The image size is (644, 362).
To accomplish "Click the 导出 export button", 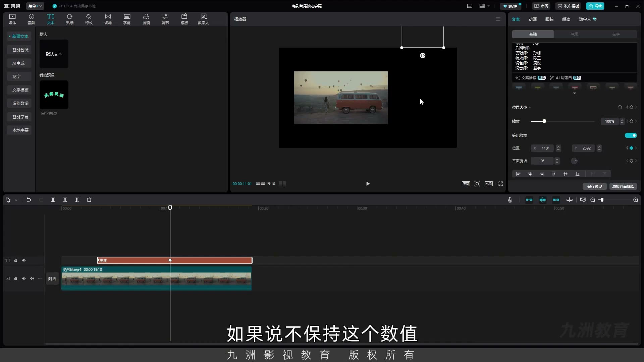I will click(x=595, y=6).
